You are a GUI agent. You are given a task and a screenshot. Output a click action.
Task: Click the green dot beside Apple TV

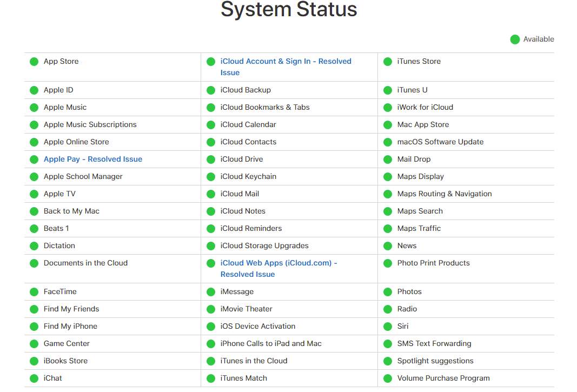34,194
